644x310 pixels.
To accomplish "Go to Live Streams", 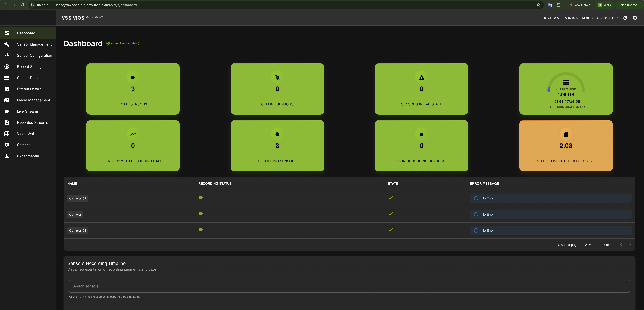I will (28, 111).
